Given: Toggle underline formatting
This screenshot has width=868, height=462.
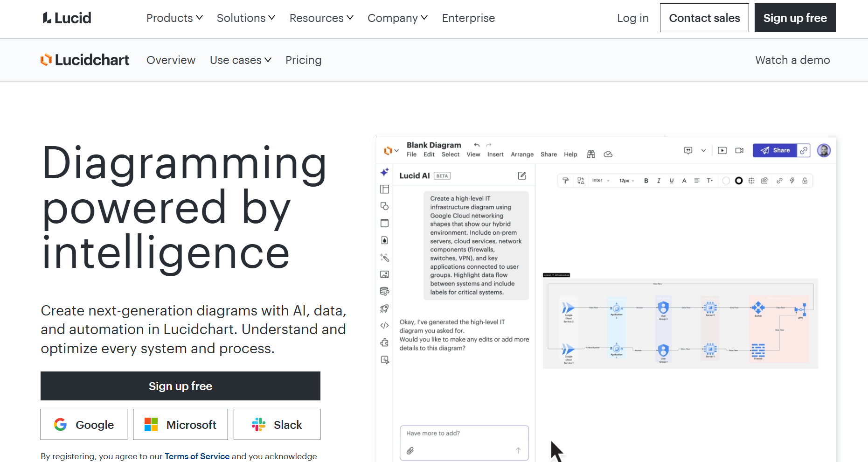Looking at the screenshot, I should coord(671,181).
